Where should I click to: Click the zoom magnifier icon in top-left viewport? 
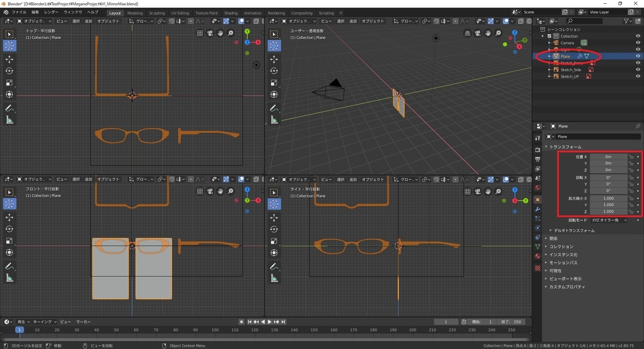pyautogui.click(x=231, y=33)
